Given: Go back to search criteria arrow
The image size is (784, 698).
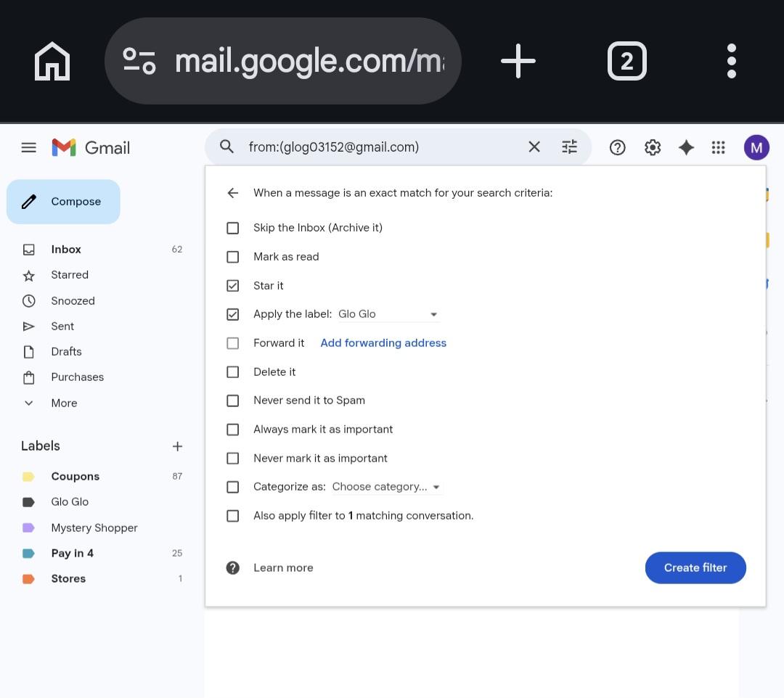Looking at the screenshot, I should [x=232, y=193].
